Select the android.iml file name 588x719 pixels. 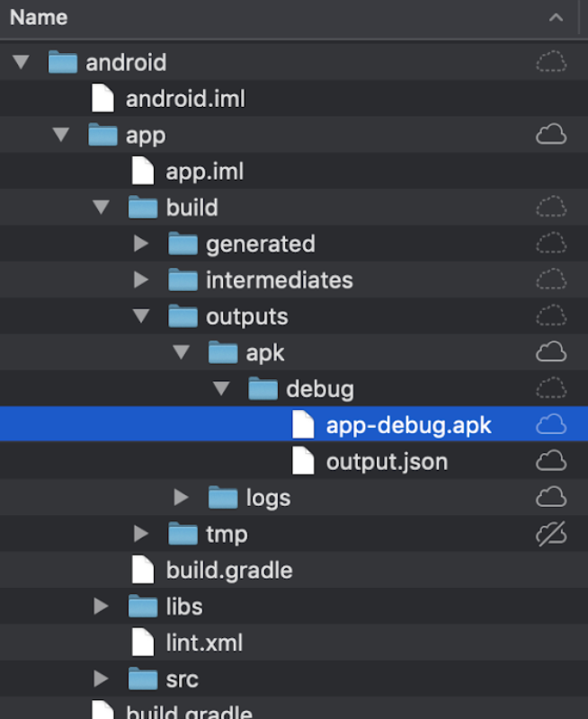coord(185,99)
